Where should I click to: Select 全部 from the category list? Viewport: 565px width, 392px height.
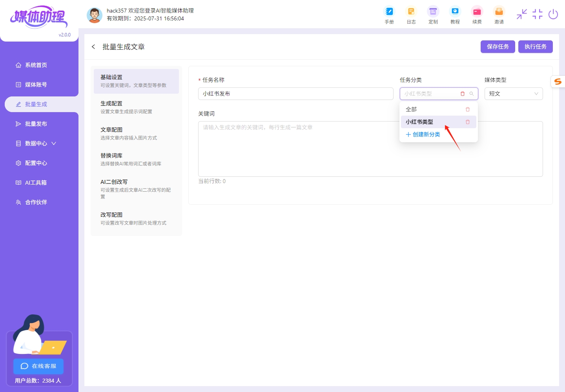coord(411,109)
